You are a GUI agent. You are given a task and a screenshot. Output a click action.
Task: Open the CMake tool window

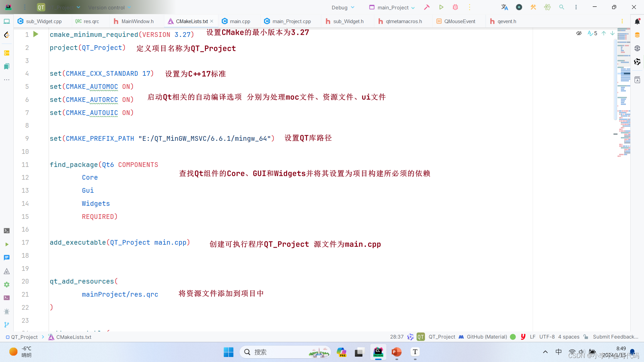point(7,271)
